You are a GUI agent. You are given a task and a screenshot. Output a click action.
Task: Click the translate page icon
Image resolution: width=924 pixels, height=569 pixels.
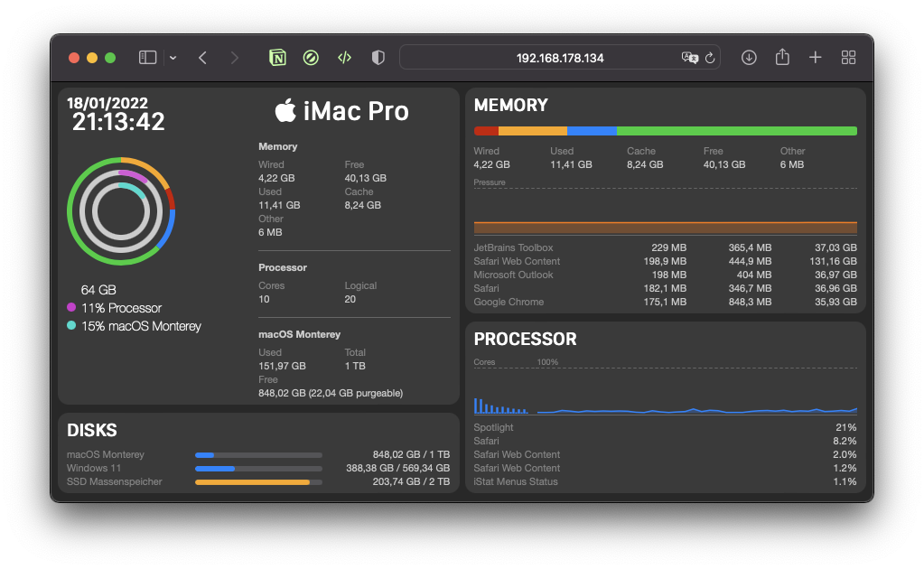[689, 58]
